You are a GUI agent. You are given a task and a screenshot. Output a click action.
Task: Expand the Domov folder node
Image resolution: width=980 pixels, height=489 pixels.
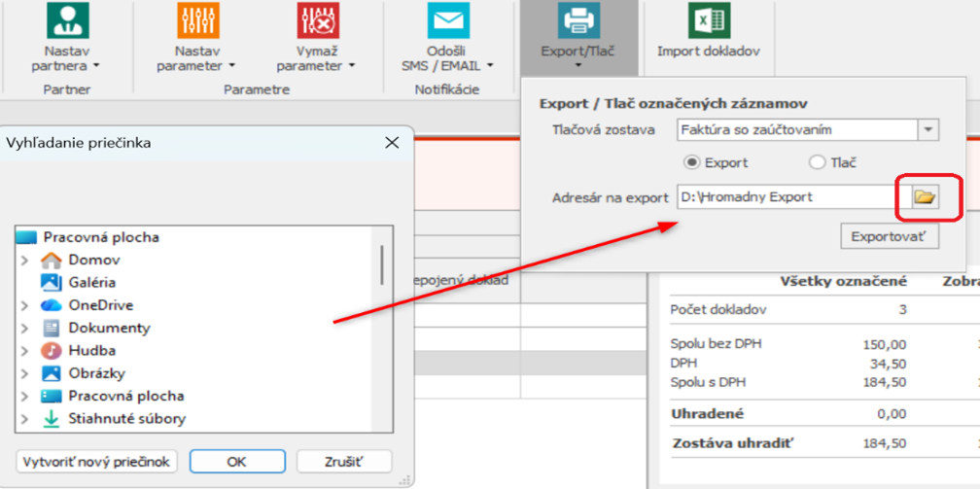coord(25,261)
